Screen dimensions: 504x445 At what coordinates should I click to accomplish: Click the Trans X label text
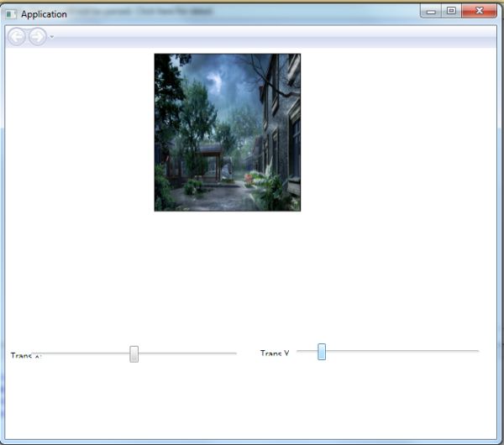(x=26, y=355)
